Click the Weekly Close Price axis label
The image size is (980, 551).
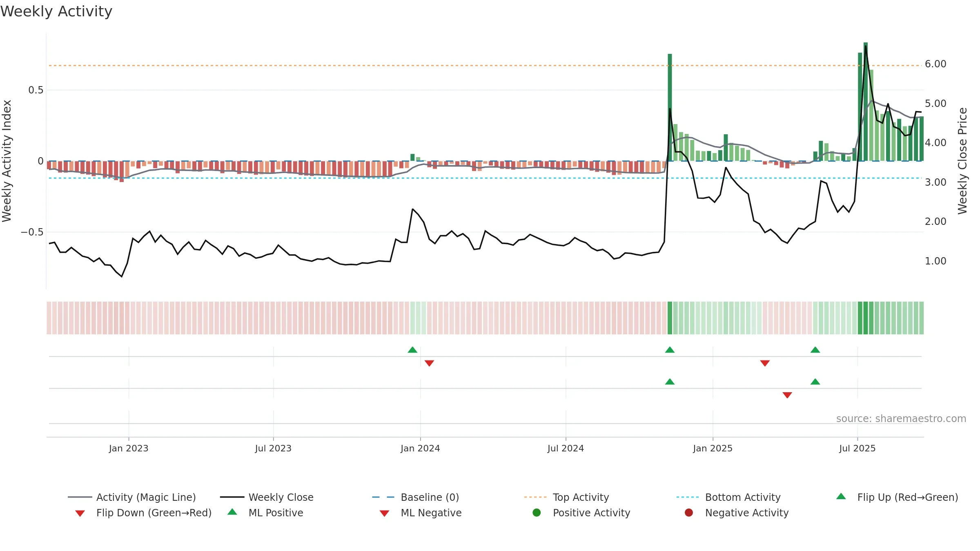coord(962,161)
